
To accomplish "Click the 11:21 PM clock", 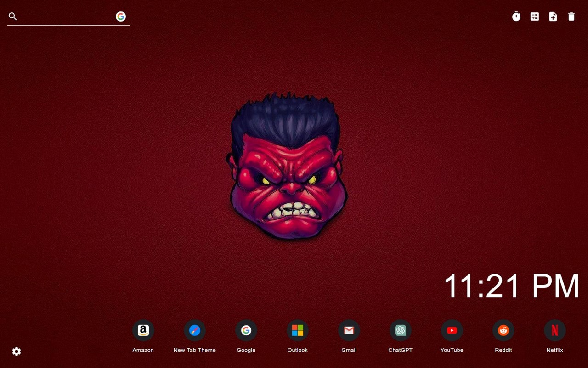I will pos(511,286).
